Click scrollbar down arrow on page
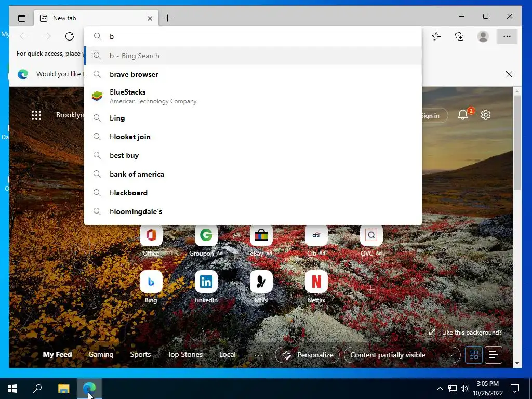The image size is (532, 399). click(x=517, y=363)
